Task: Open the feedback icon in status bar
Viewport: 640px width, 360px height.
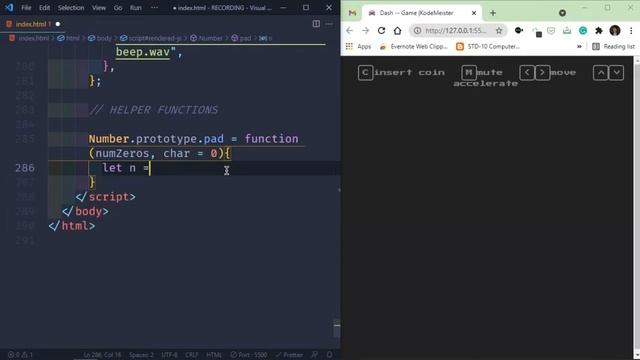Action: (315, 355)
